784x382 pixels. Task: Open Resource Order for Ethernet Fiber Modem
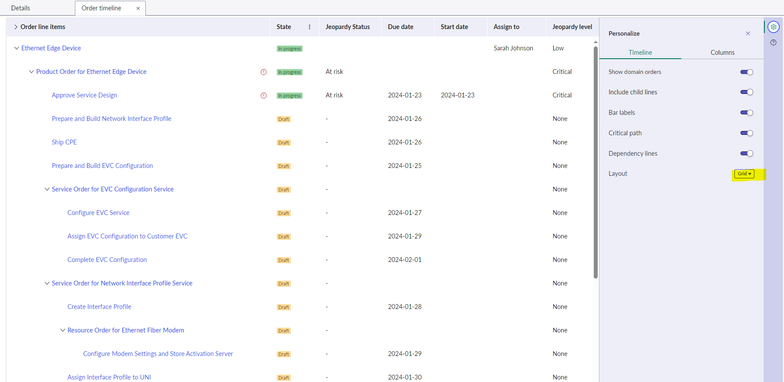126,330
